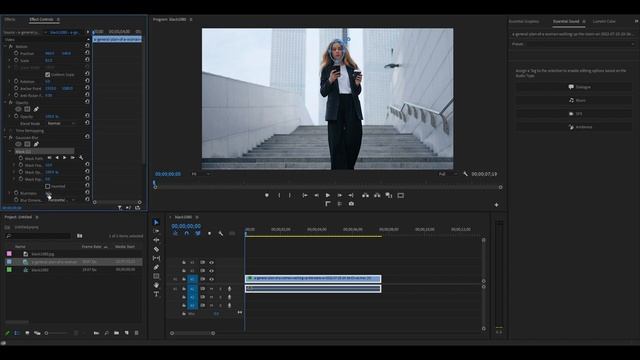Step forward one frame in Program Monitor

coord(339,196)
